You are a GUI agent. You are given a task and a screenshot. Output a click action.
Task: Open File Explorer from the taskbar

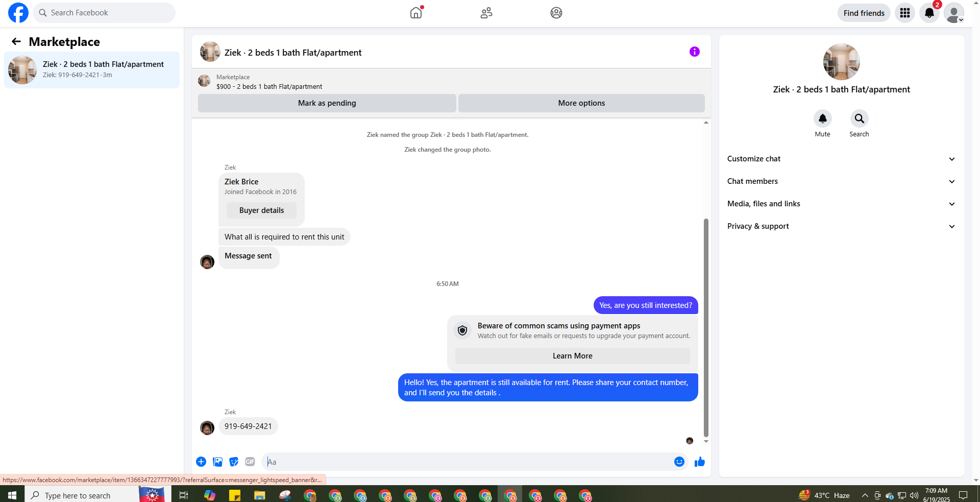260,495
